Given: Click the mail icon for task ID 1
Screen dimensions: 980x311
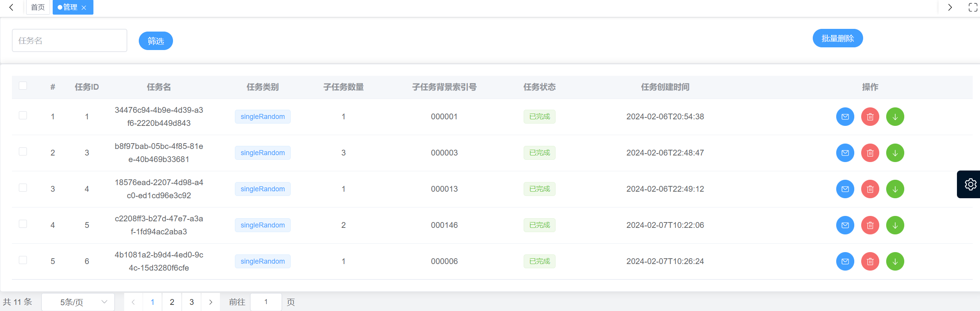Looking at the screenshot, I should coord(845,117).
